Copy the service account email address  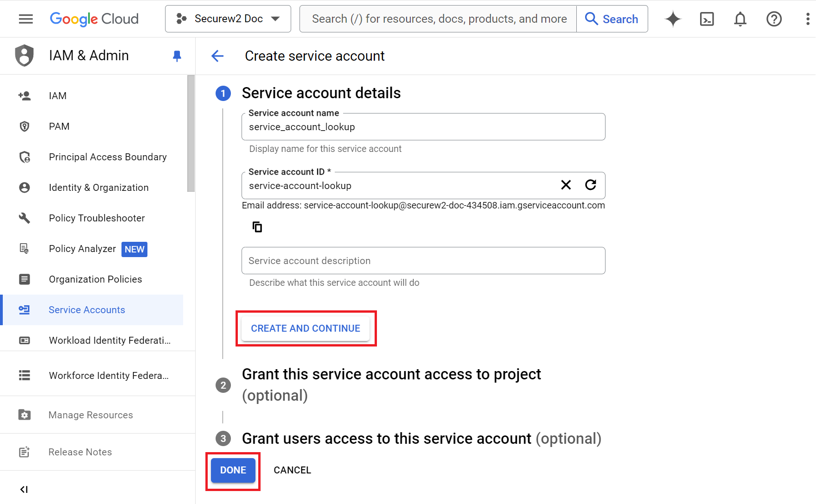coord(257,227)
